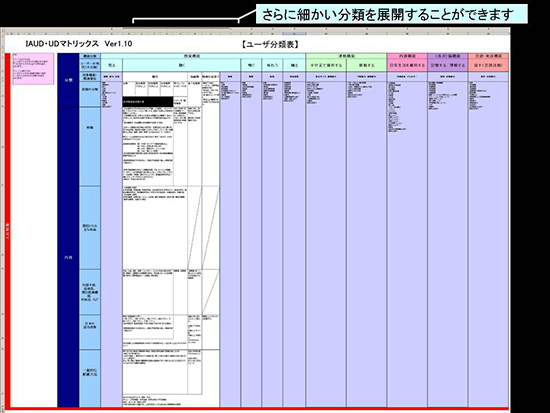The height and width of the screenshot is (413, 550).
Task: Select the highlighted column letter in header row
Action: pyautogui.click(x=294, y=34)
